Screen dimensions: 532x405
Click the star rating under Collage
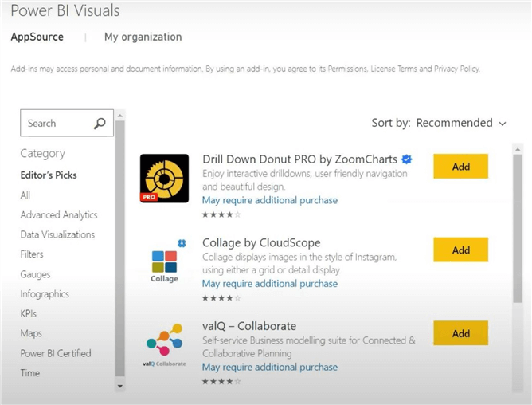[x=221, y=298]
